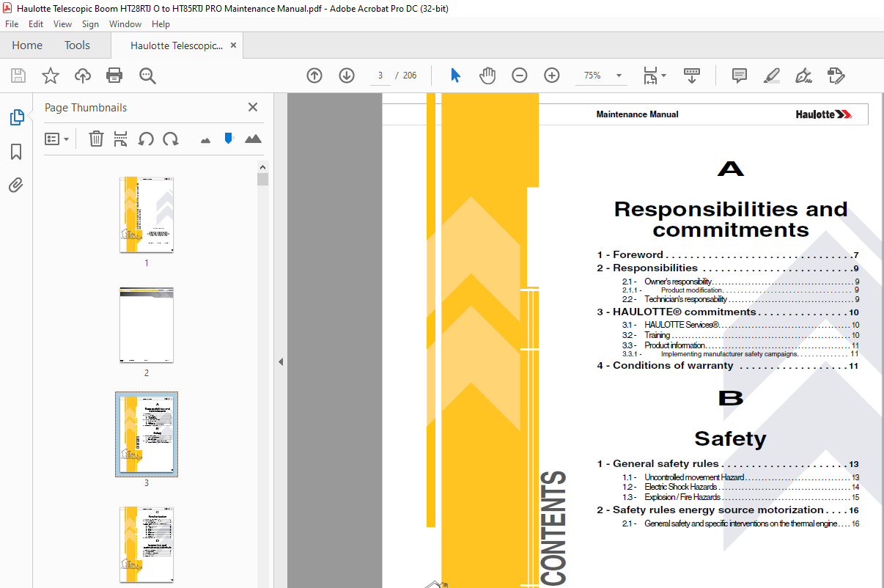The width and height of the screenshot is (884, 588).
Task: Click the page number input field
Action: pyautogui.click(x=380, y=76)
